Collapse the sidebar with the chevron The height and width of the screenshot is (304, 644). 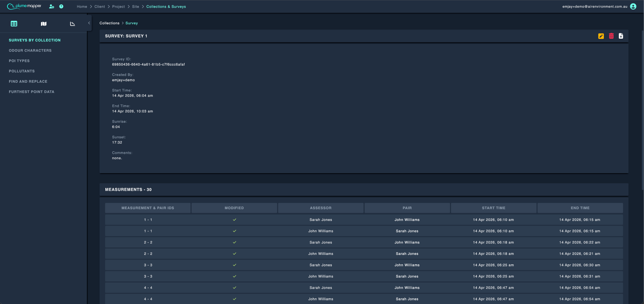89,23
